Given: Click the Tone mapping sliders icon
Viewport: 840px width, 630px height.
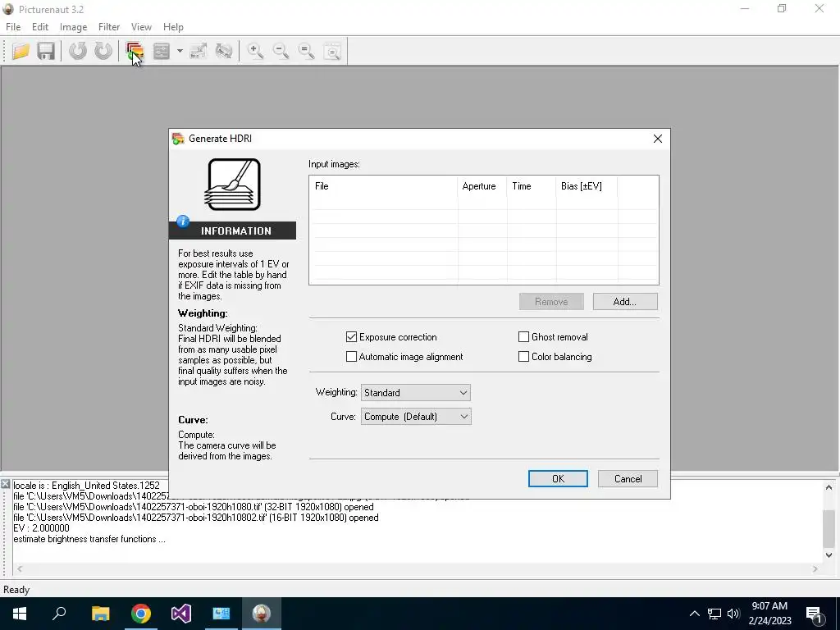Looking at the screenshot, I should [162, 51].
